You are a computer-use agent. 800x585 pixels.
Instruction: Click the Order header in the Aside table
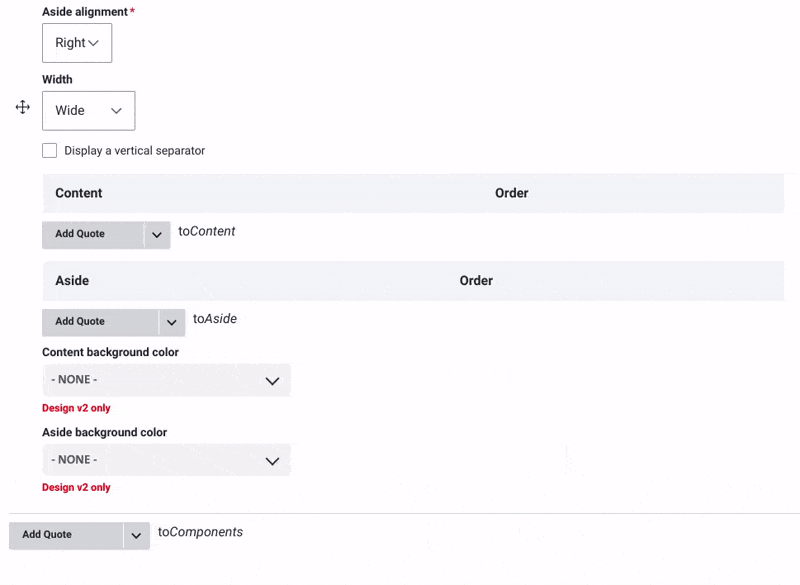476,281
